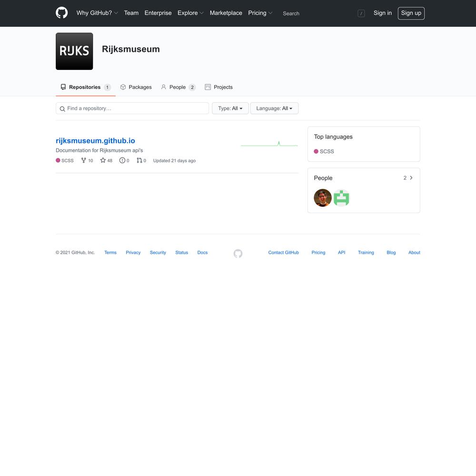
Task: Switch to the Repositories tab
Action: tap(86, 87)
